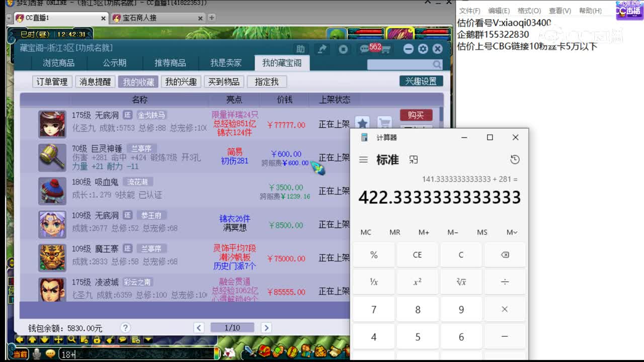The width and height of the screenshot is (644, 362).
Task: Toggle the star favorite on the 175级无底洞 listing
Action: pyautogui.click(x=362, y=122)
